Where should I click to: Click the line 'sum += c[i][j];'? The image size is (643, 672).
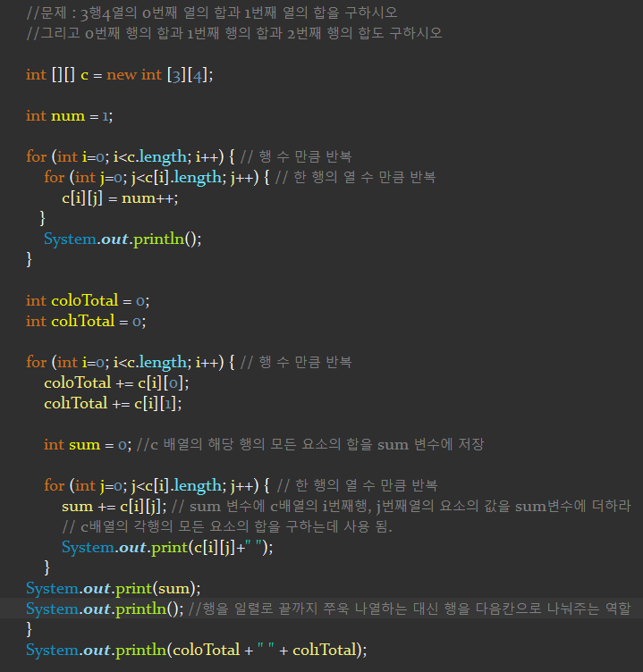click(x=114, y=507)
